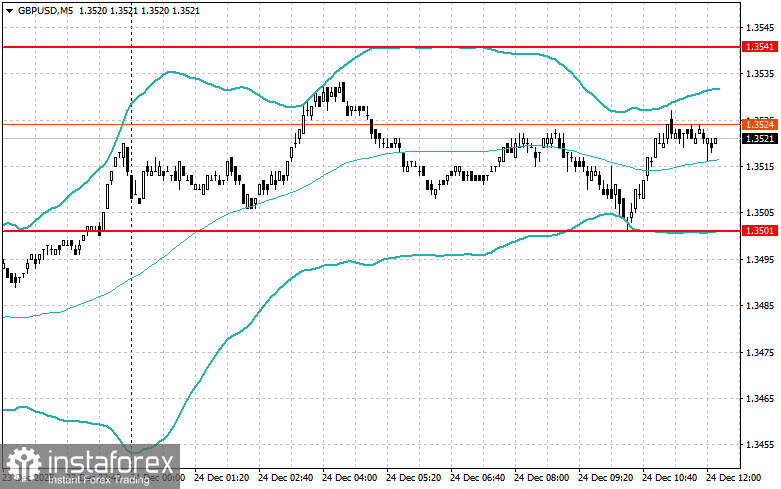This screenshot has height=489, width=781.
Task: Click the 1.3475 price axis value
Action: click(x=760, y=353)
